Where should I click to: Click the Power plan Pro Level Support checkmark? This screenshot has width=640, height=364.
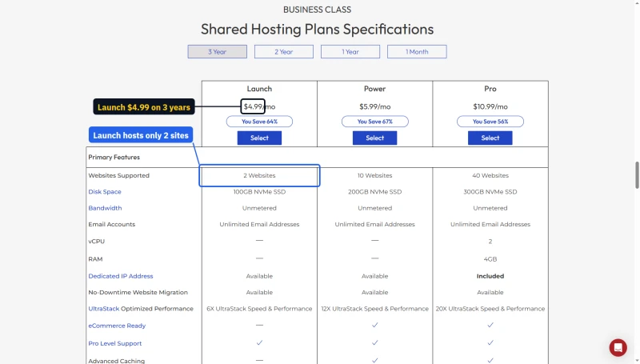(374, 342)
